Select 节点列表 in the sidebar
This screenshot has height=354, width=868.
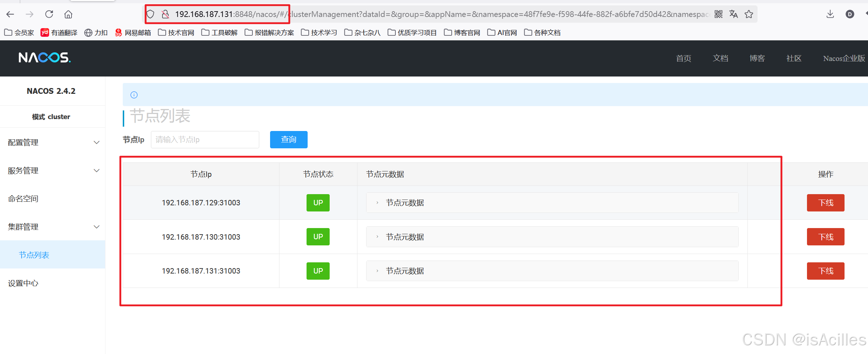point(53,255)
